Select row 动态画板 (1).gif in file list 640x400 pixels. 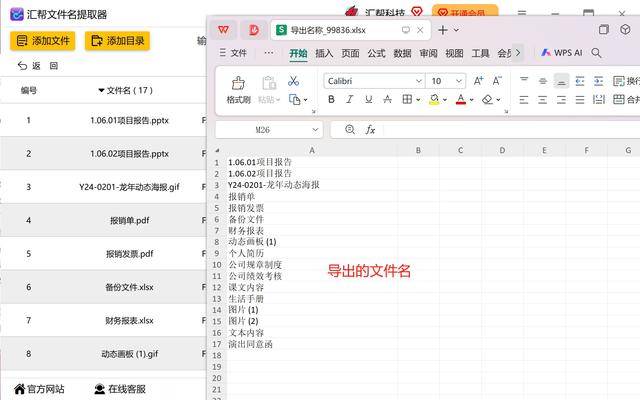104,354
